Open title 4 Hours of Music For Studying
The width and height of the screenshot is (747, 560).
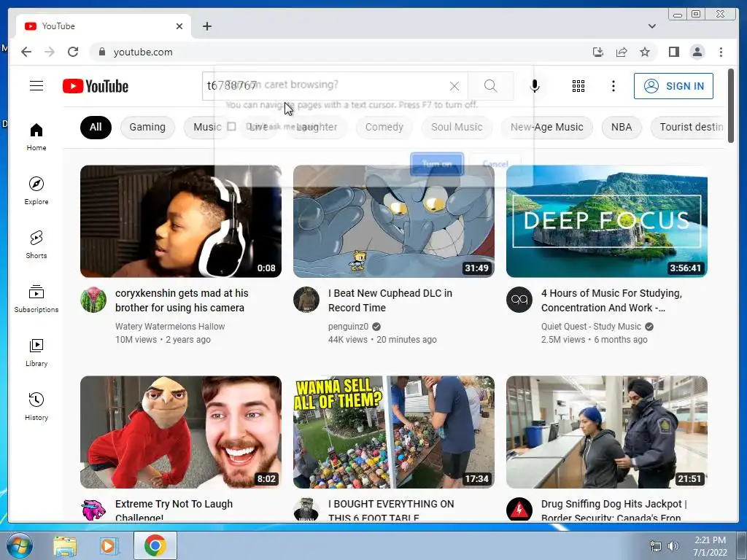[x=611, y=300]
